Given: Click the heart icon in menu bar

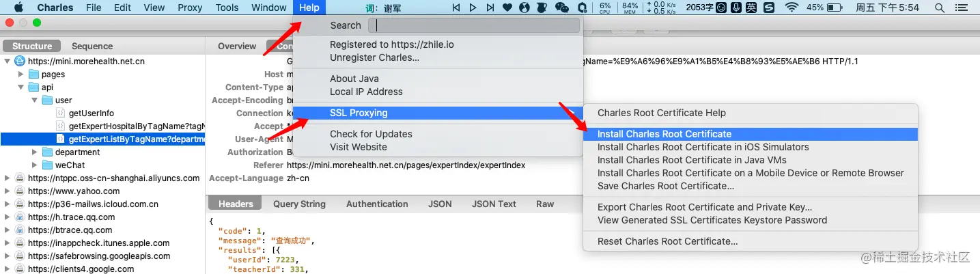Looking at the screenshot, I should pos(507,8).
